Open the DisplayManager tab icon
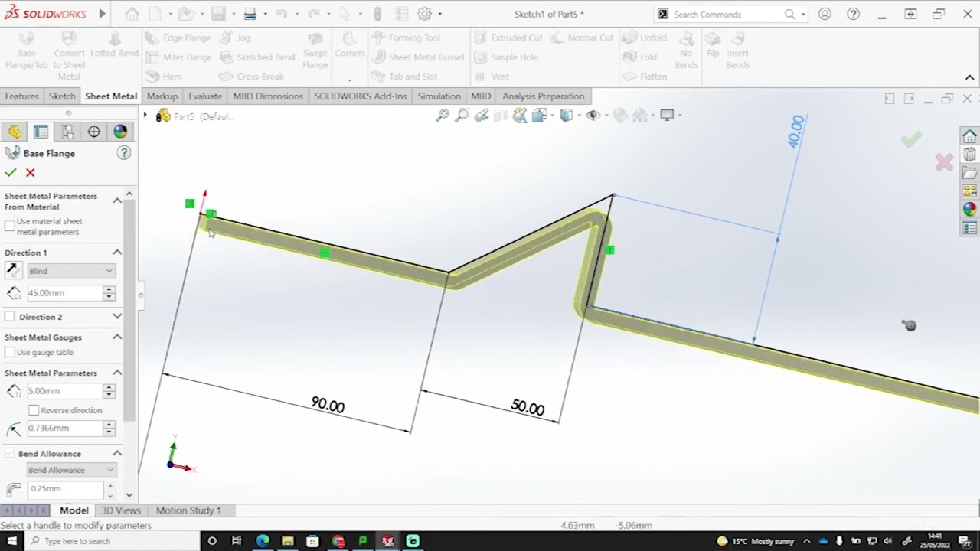 tap(120, 132)
